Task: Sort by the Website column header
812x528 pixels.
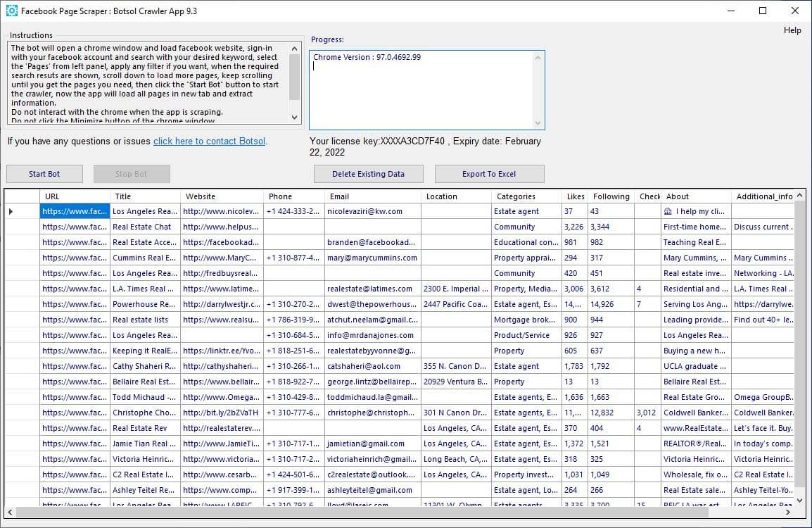Action: (x=222, y=196)
